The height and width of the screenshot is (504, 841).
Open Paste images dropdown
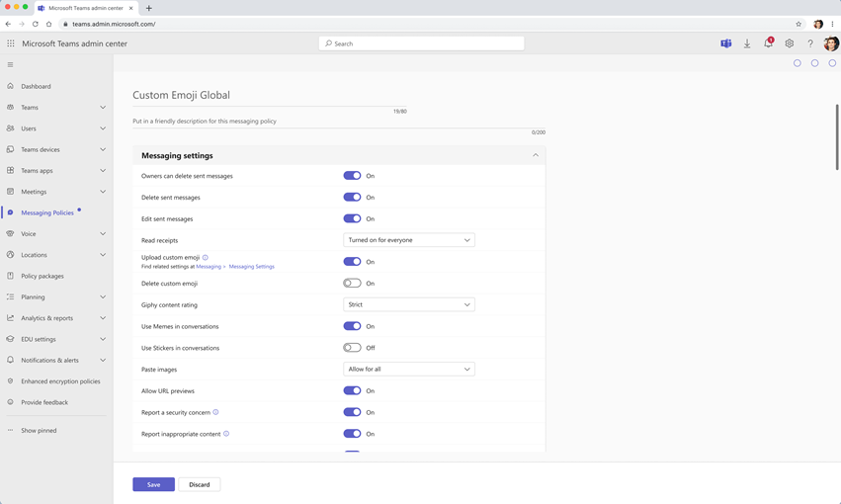pos(409,369)
